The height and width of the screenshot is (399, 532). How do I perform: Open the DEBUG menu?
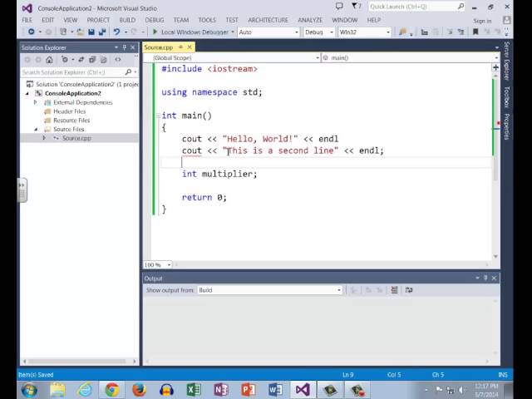(x=155, y=20)
